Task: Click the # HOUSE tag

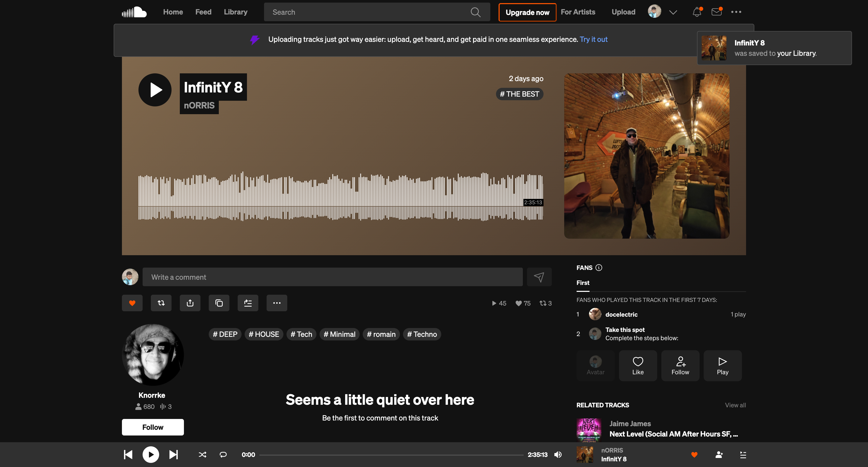Action: [264, 334]
